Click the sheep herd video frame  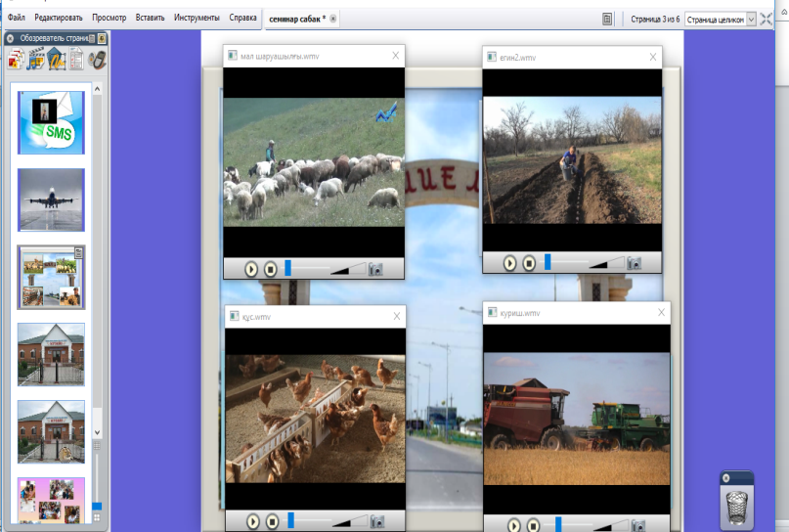[x=314, y=162]
